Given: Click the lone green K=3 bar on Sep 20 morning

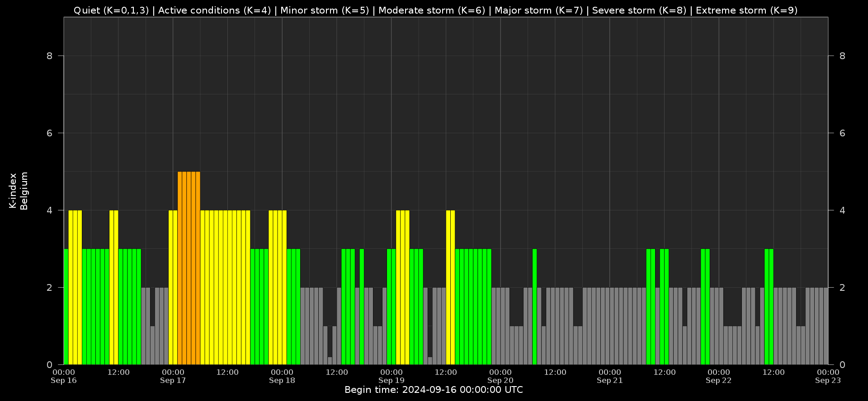Looking at the screenshot, I should pyautogui.click(x=535, y=307).
